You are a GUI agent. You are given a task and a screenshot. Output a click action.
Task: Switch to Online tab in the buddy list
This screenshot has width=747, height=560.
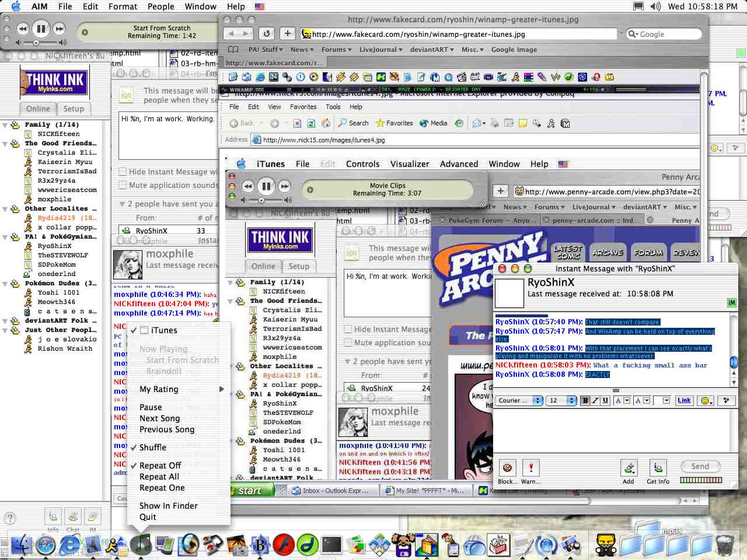[38, 109]
